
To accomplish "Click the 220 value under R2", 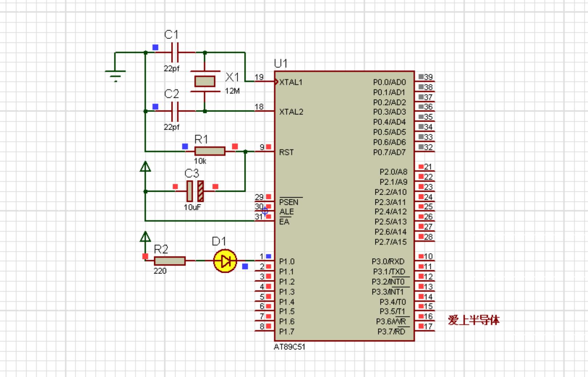I will click(160, 271).
